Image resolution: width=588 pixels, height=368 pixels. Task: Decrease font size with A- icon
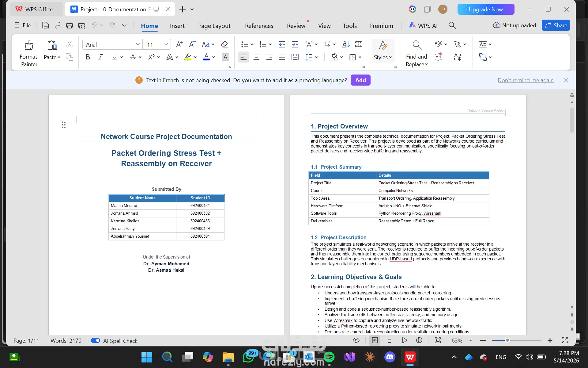coord(192,44)
